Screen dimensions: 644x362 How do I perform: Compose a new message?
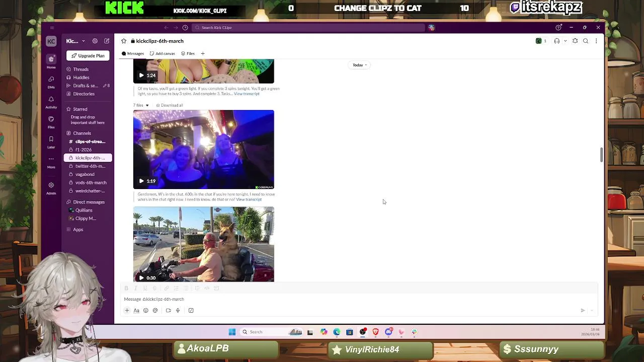pos(107,41)
